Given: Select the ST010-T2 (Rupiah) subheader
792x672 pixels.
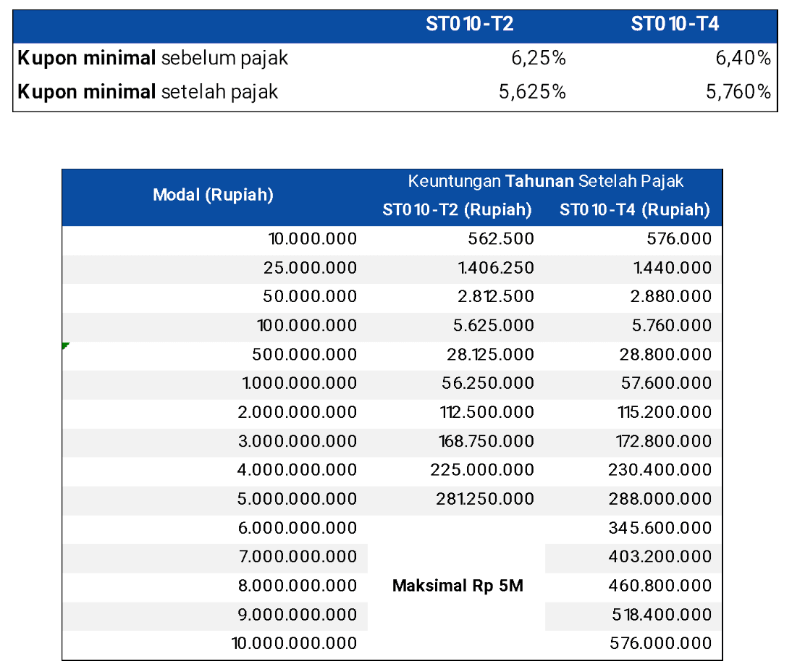Looking at the screenshot, I should pos(458,210).
